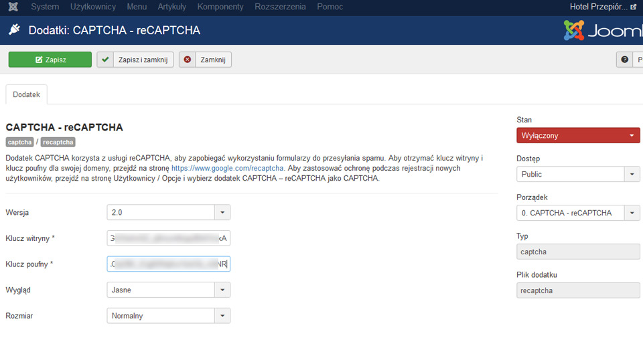Click the Joomla brand logo
This screenshot has width=643, height=364.
click(x=603, y=30)
